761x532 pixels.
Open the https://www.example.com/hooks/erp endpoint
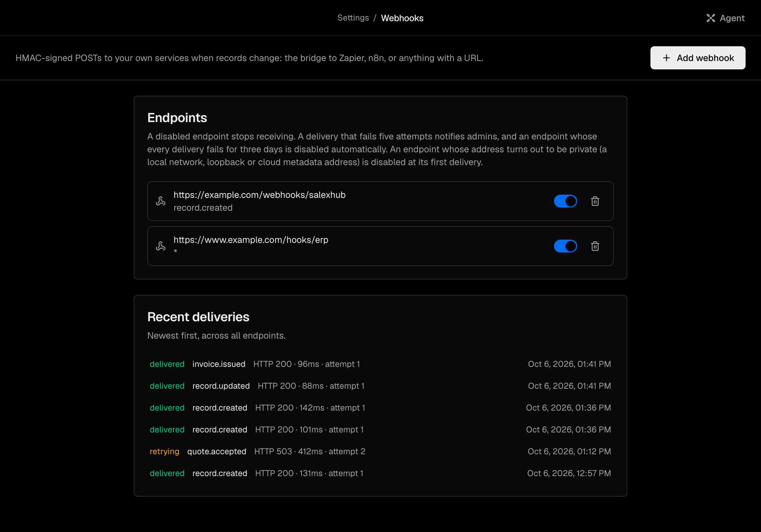pyautogui.click(x=380, y=246)
